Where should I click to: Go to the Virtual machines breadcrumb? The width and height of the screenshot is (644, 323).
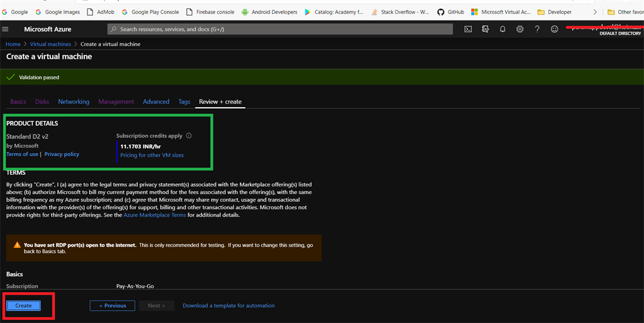[50, 44]
